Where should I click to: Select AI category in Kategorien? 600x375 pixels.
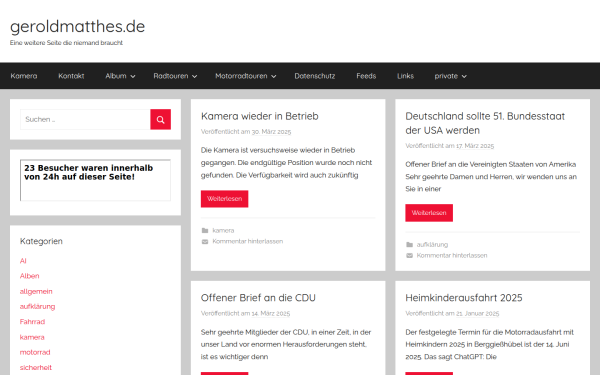point(23,261)
